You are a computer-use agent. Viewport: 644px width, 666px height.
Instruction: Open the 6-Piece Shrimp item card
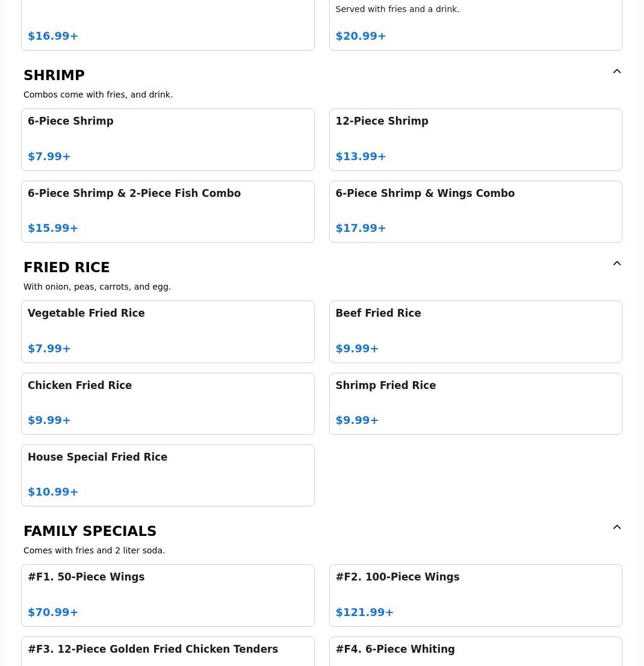point(168,140)
